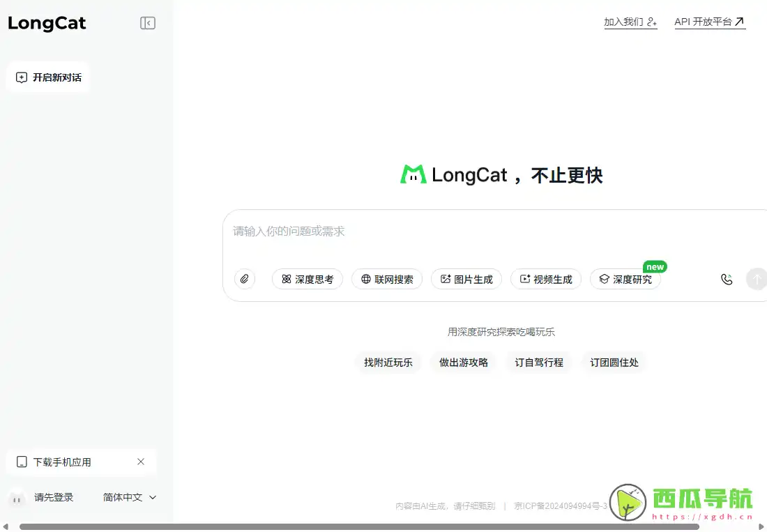Click the 不止更快 headline text
The image size is (767, 532).
pos(567,175)
